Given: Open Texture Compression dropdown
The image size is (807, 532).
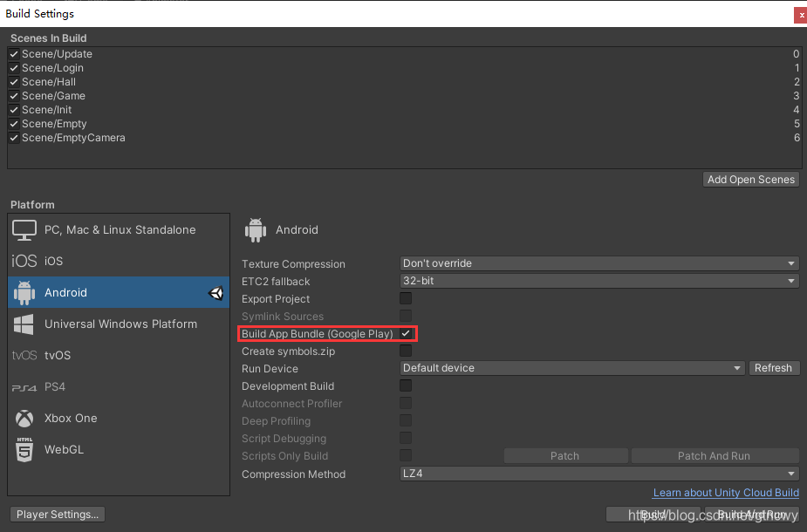Looking at the screenshot, I should point(599,263).
